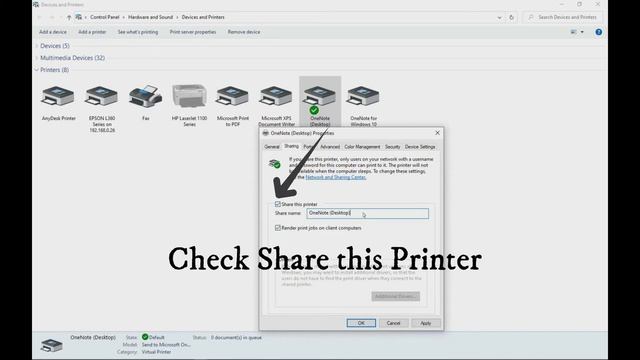Open the General tab

(x=272, y=147)
